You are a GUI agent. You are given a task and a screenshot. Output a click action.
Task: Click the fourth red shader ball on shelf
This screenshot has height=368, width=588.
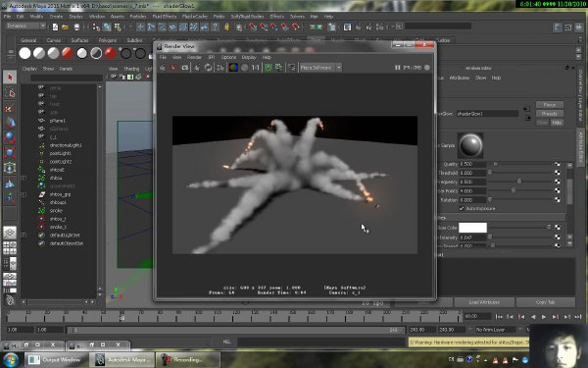pyautogui.click(x=68, y=53)
